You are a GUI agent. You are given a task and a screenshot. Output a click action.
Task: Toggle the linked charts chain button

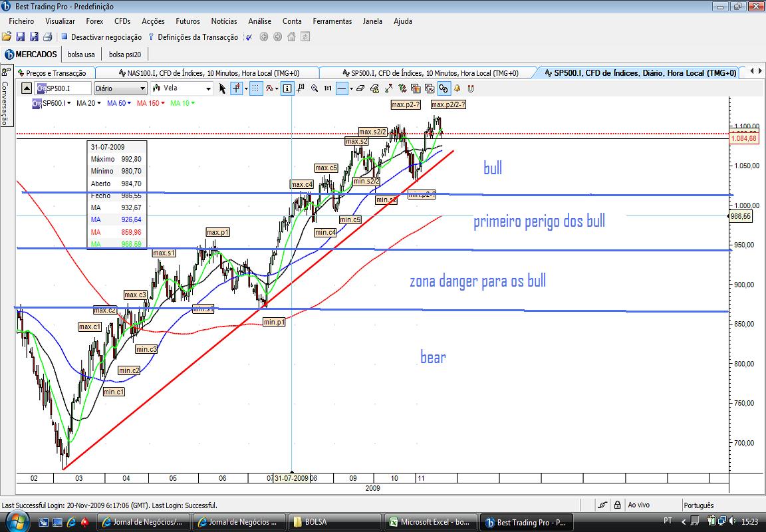point(444,88)
